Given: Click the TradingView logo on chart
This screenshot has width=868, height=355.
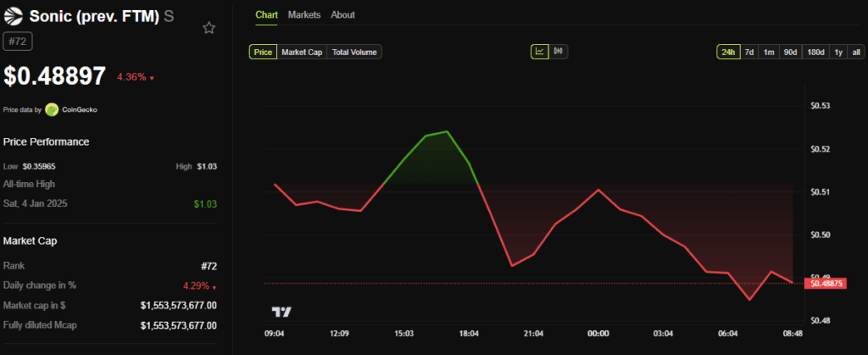Looking at the screenshot, I should pyautogui.click(x=281, y=312).
